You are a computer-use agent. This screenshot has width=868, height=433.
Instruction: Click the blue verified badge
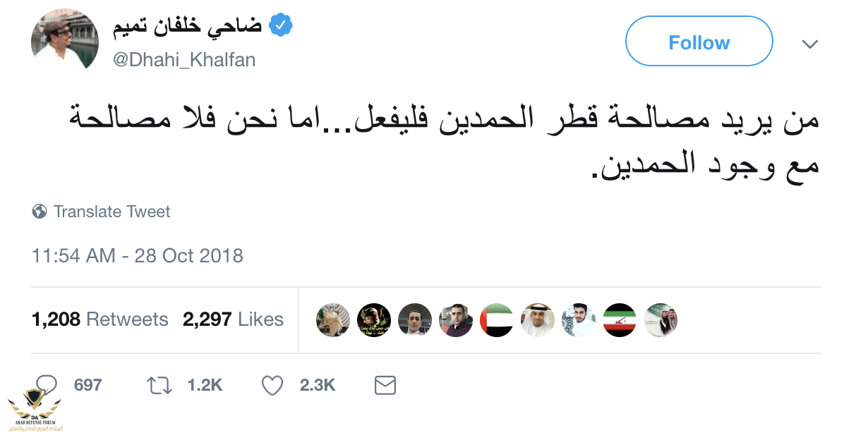280,26
